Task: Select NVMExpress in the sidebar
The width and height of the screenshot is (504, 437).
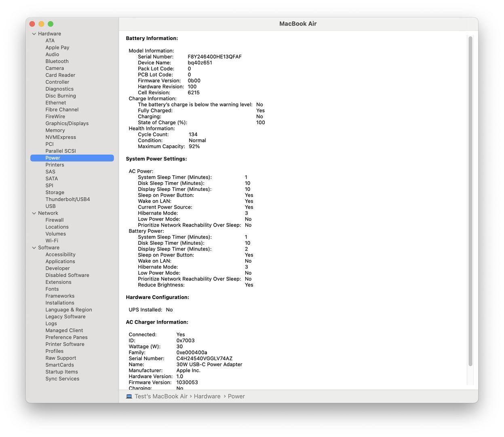Action: click(x=61, y=137)
